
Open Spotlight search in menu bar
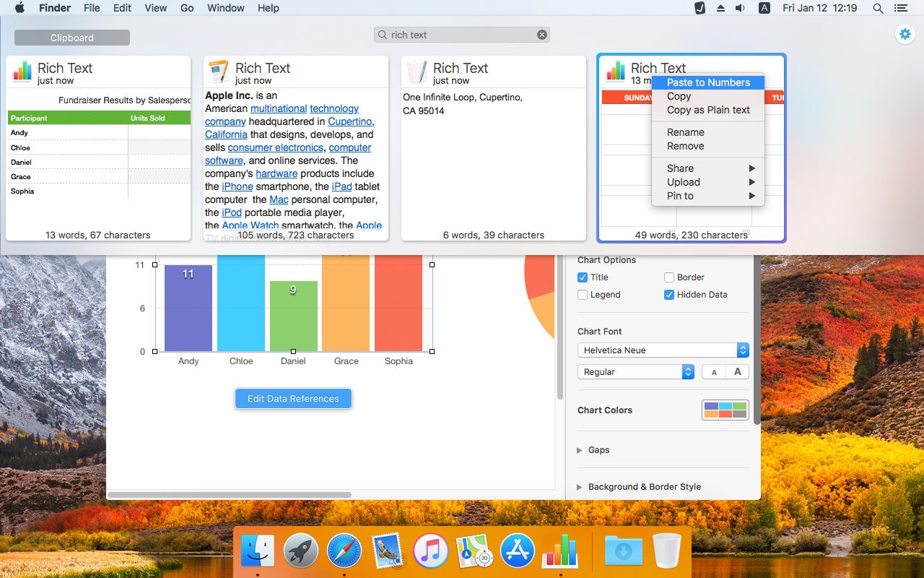click(x=878, y=8)
